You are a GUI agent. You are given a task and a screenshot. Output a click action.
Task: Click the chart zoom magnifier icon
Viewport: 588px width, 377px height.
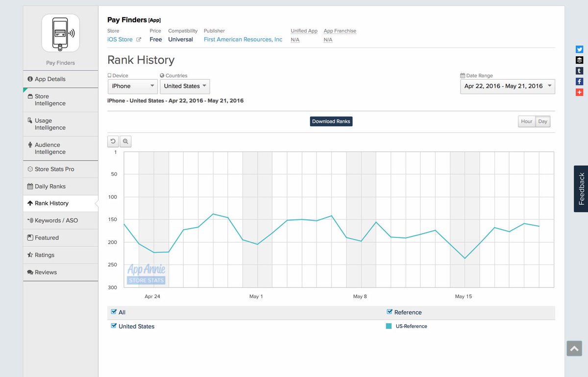125,141
